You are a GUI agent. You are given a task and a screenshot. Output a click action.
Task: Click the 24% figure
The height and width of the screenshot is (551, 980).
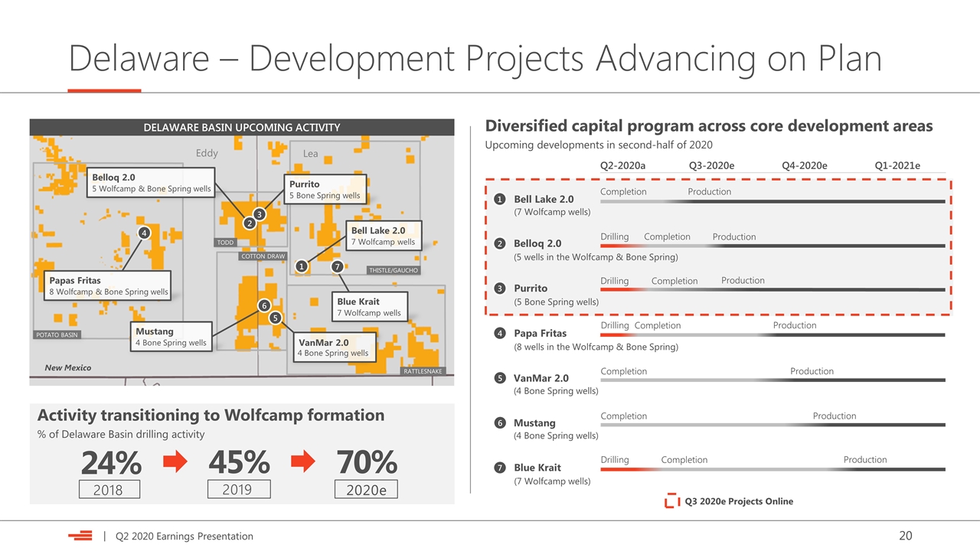(x=112, y=462)
